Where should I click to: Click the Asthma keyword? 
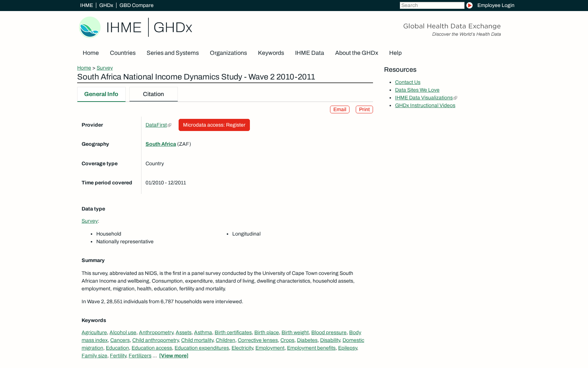point(203,333)
